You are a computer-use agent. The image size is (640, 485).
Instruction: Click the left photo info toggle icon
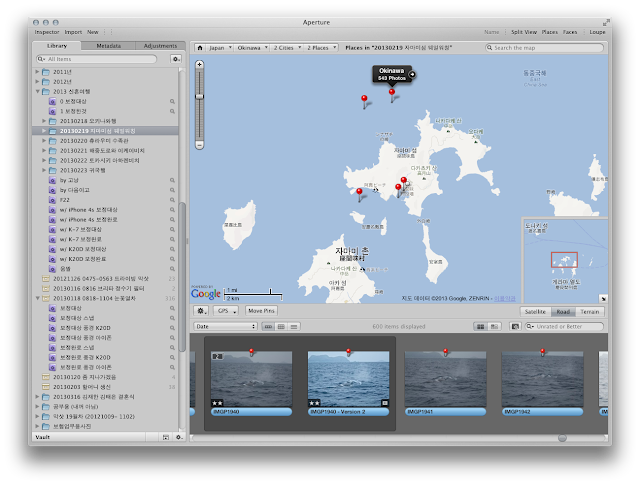click(480, 327)
